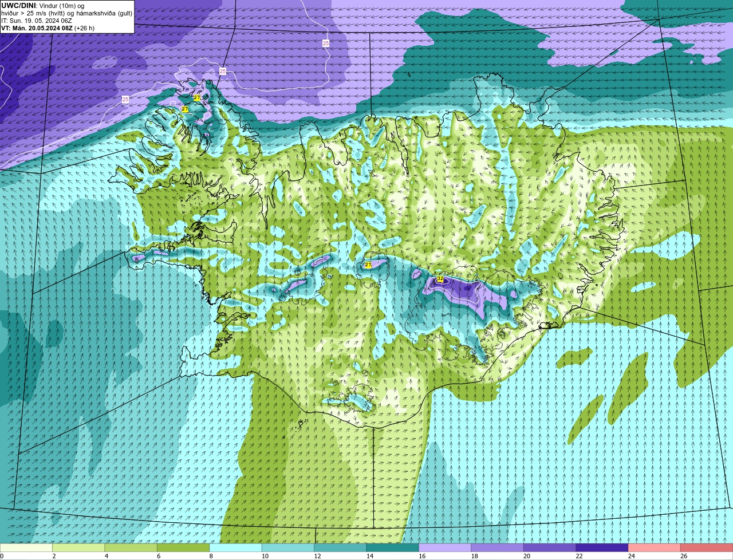Click the legend value "14"
The width and height of the screenshot is (733, 560).
[370, 556]
